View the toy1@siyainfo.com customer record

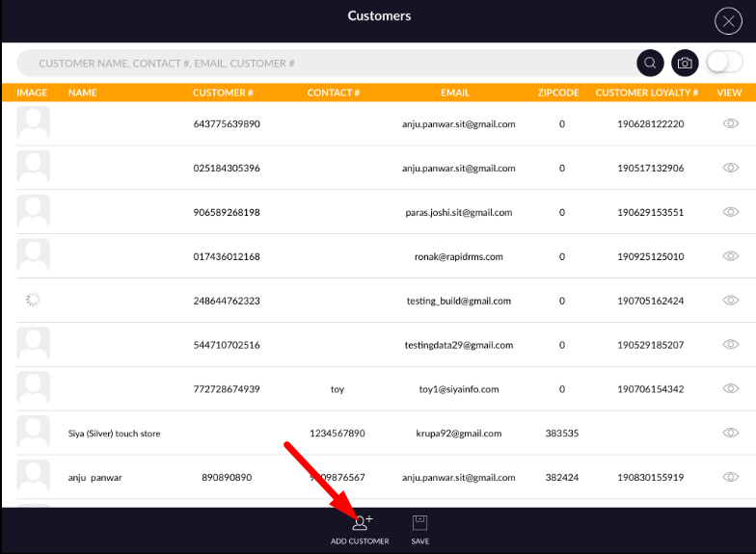pyautogui.click(x=730, y=389)
